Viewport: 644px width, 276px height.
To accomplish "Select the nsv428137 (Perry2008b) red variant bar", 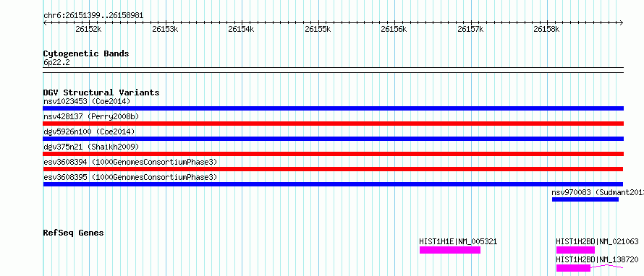I will pyautogui.click(x=333, y=124).
